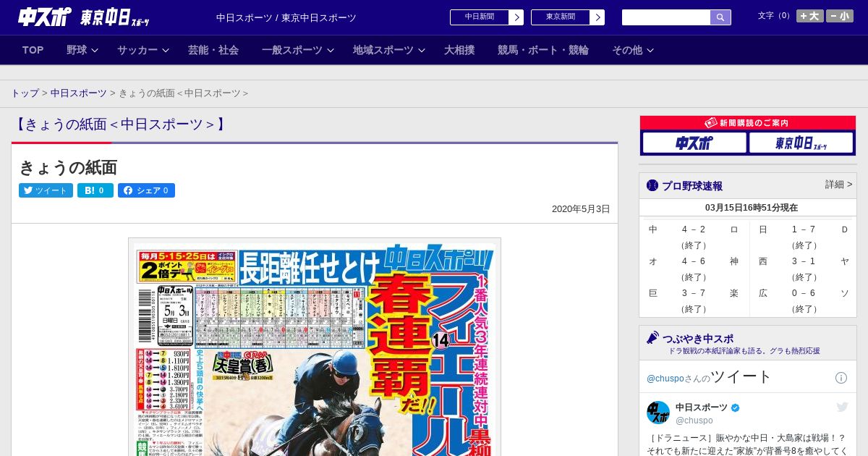
Task: Open @chuspo link in tweets header
Action: pos(665,379)
